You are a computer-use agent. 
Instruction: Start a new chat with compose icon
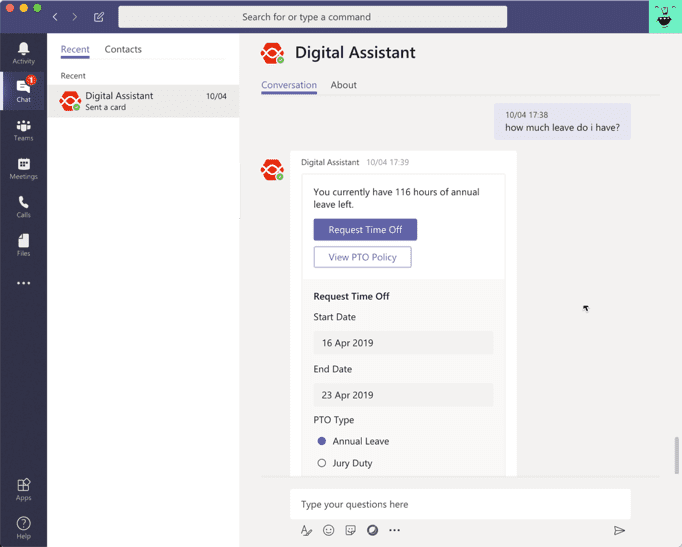tap(99, 17)
